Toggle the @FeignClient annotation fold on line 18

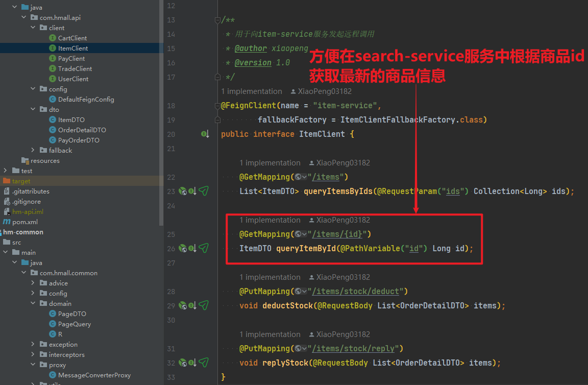[218, 106]
